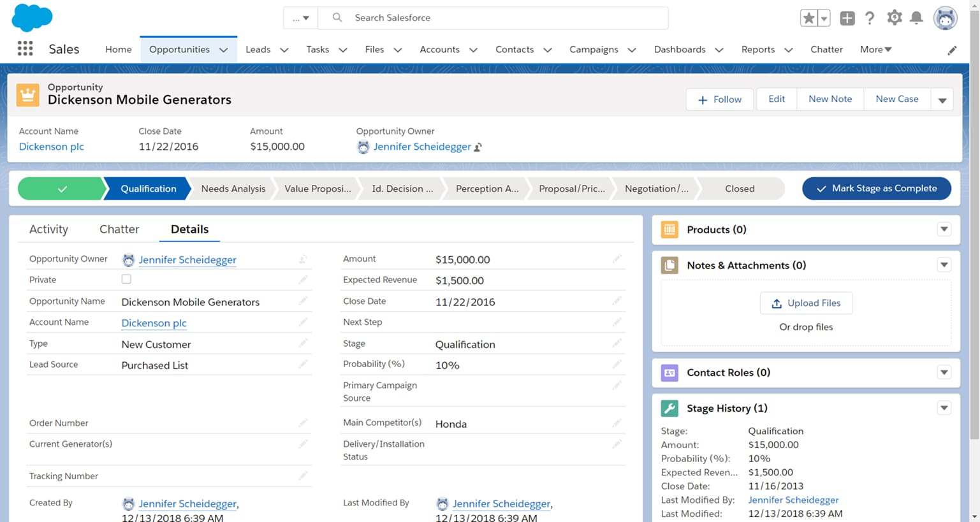
Task: Click the Favorites star icon
Action: coord(808,18)
